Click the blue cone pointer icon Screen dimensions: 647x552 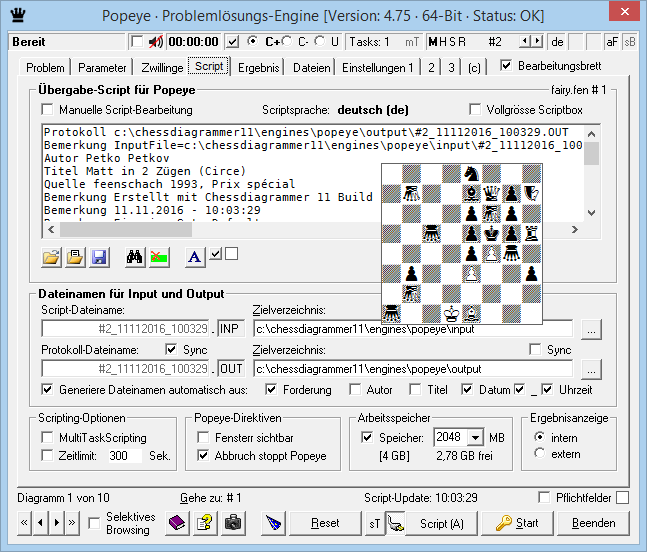273,523
